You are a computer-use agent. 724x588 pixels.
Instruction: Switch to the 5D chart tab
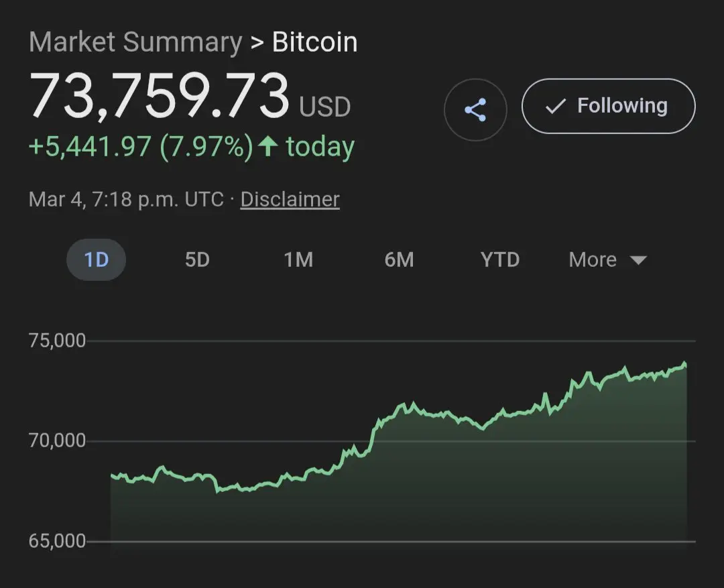(197, 259)
